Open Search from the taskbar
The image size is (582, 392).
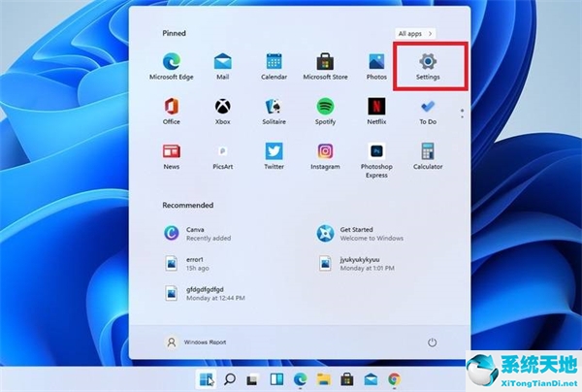pos(230,379)
